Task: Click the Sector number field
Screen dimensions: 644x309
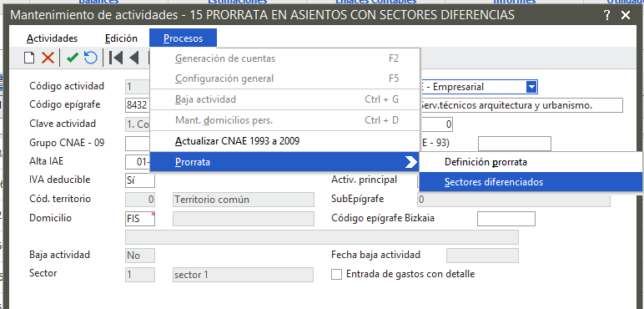Action: click(x=140, y=275)
